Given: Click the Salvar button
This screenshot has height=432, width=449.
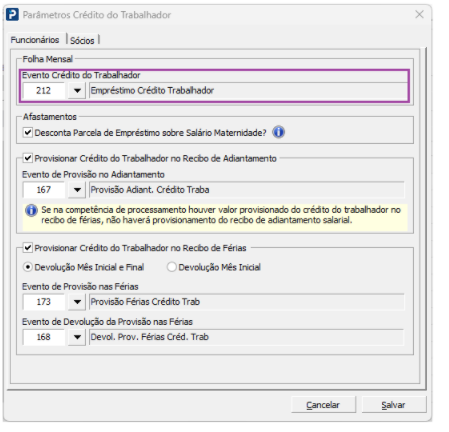Looking at the screenshot, I should tap(393, 405).
